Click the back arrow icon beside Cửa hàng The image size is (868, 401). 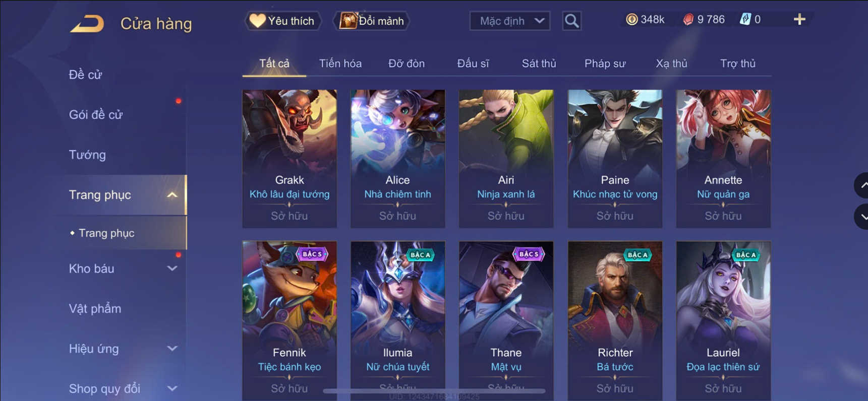(87, 23)
